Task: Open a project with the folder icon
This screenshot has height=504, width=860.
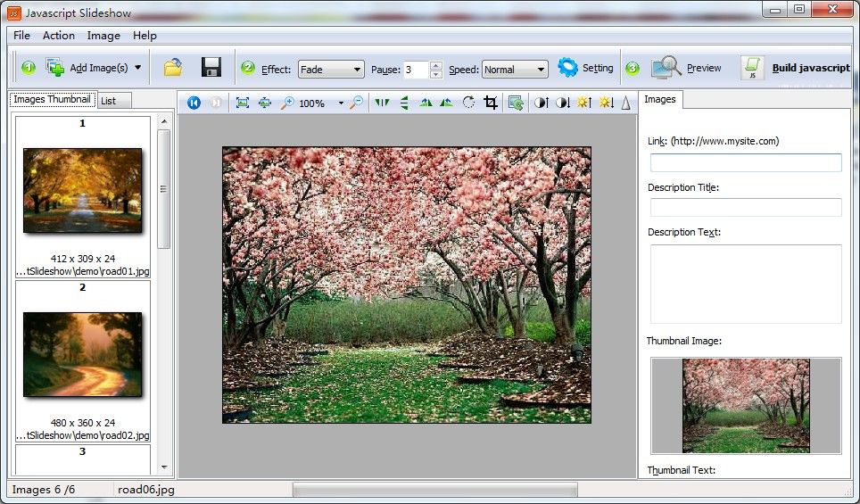Action: 173,68
